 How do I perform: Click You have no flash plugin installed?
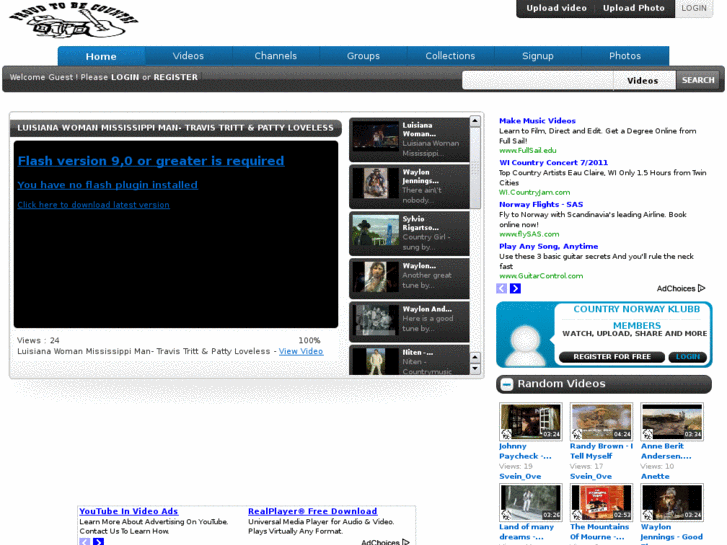point(108,185)
